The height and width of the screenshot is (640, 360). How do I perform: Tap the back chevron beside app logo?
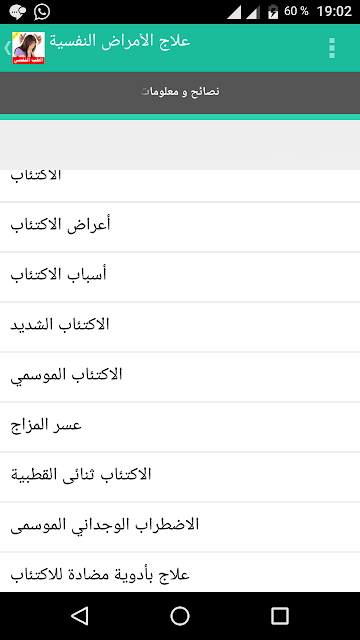click(7, 48)
